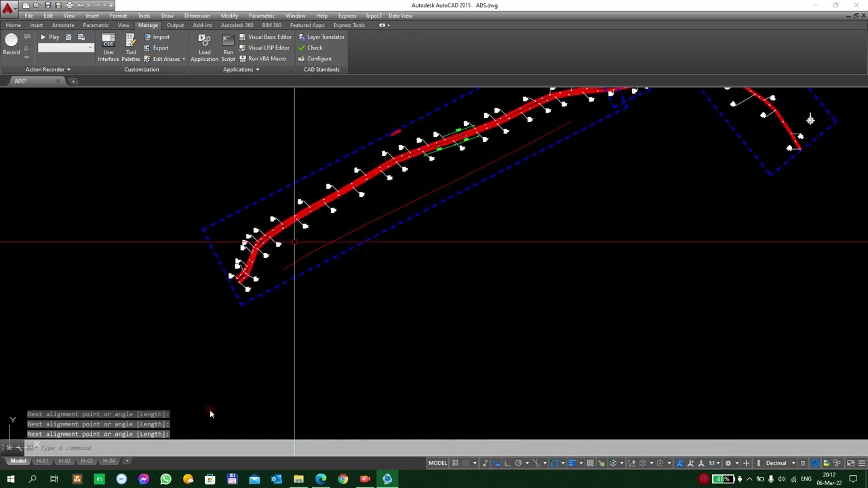Image resolution: width=868 pixels, height=488 pixels.
Task: Toggle grid display in status bar
Action: tap(455, 464)
